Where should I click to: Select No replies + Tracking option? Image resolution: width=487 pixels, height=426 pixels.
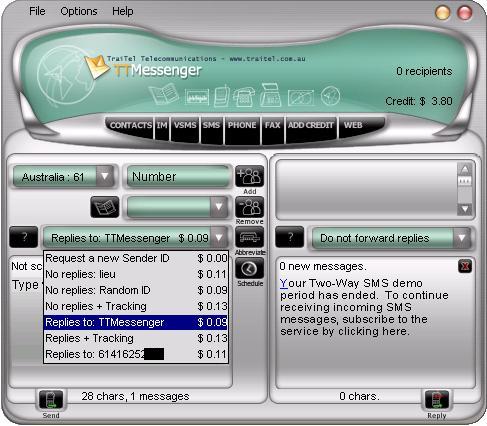coord(136,306)
